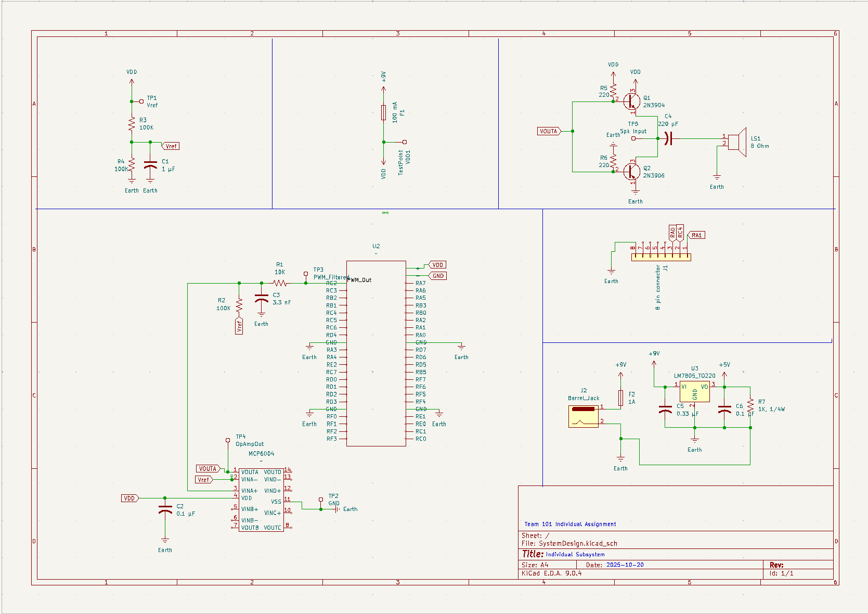Viewport: 868px width, 614px height.
Task: Select the Vref label beside R3
Action: click(x=171, y=146)
